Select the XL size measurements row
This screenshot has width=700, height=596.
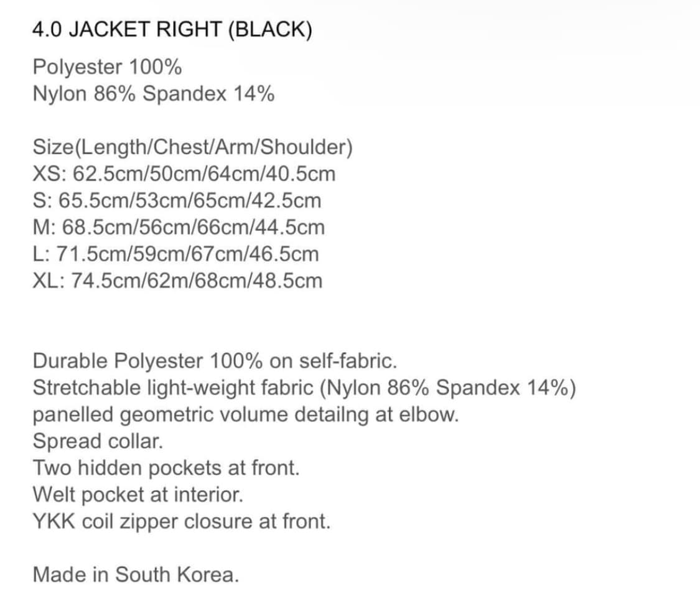pos(177,281)
